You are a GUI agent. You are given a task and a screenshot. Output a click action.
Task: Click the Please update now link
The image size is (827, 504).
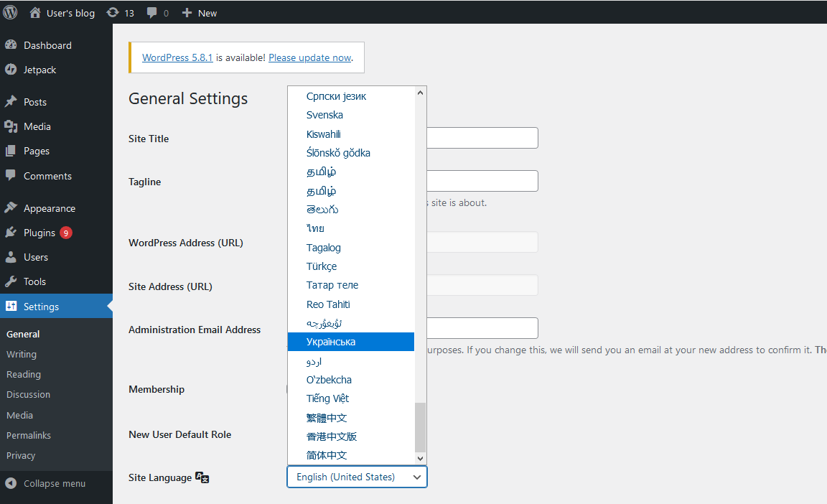(x=309, y=57)
